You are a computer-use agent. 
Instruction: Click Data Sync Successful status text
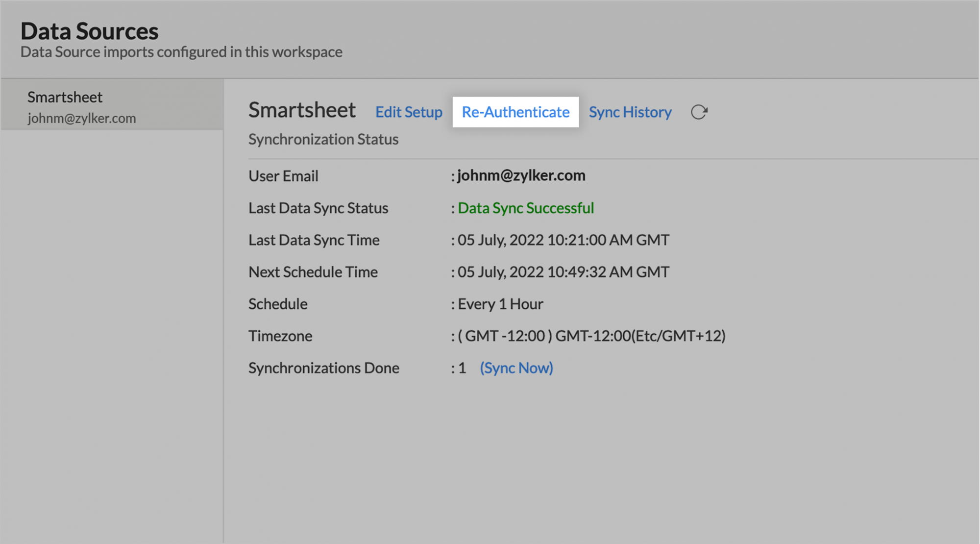coord(526,208)
